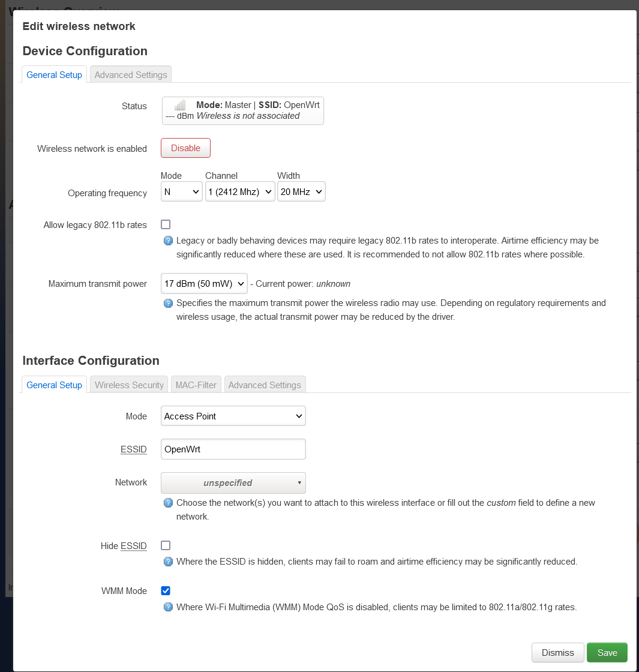Switch to the Wireless Security tab
Image resolution: width=639 pixels, height=672 pixels.
(x=129, y=385)
